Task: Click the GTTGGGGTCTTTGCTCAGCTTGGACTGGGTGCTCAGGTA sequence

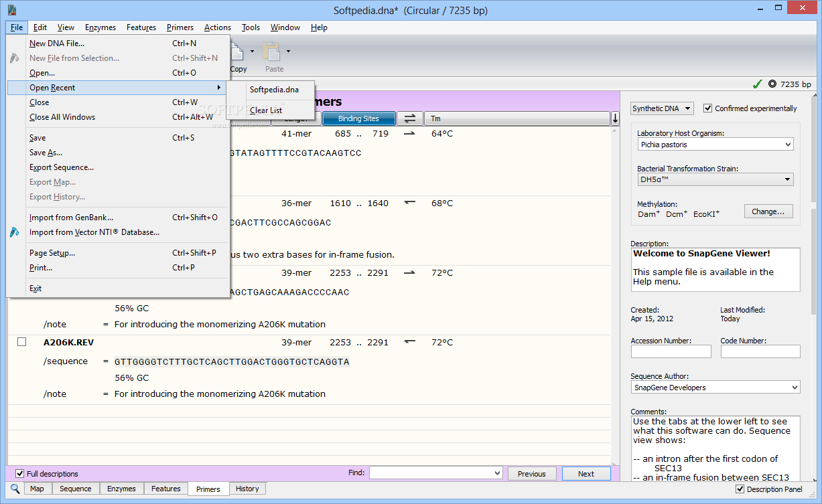Action: tap(232, 362)
